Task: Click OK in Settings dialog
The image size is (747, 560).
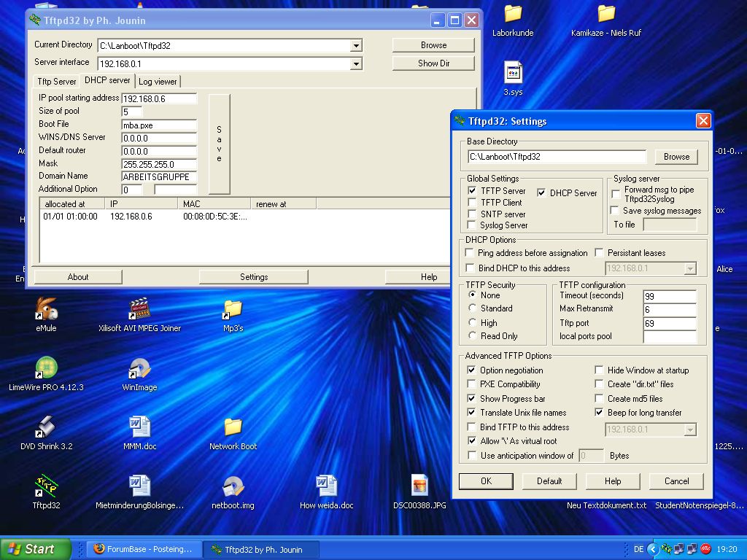Action: pyautogui.click(x=486, y=481)
